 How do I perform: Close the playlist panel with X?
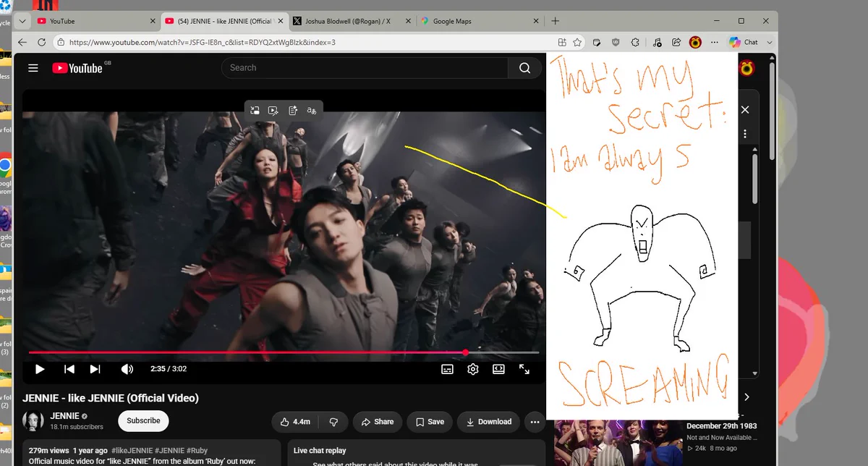[745, 110]
